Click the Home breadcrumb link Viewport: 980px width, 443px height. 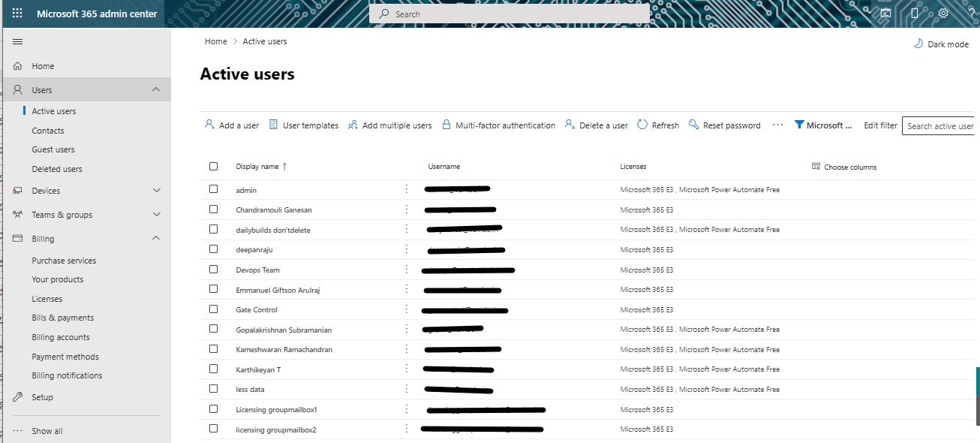(x=216, y=41)
